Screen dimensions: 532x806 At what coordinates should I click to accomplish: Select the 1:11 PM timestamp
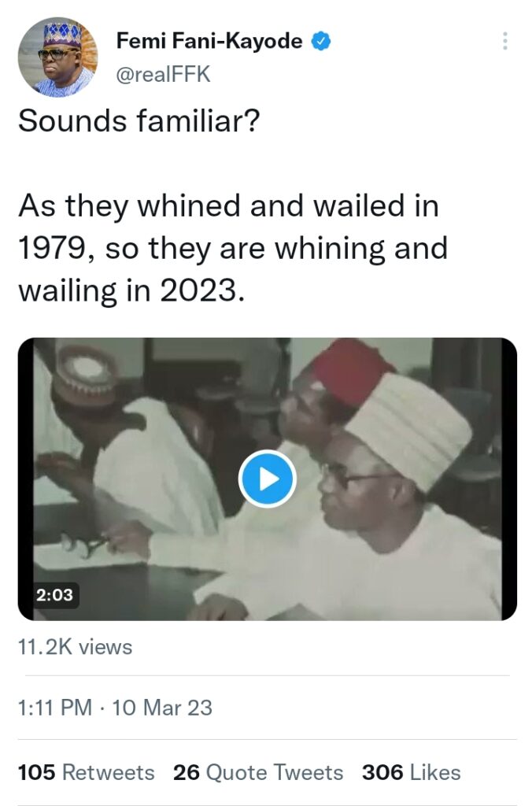tap(54, 708)
